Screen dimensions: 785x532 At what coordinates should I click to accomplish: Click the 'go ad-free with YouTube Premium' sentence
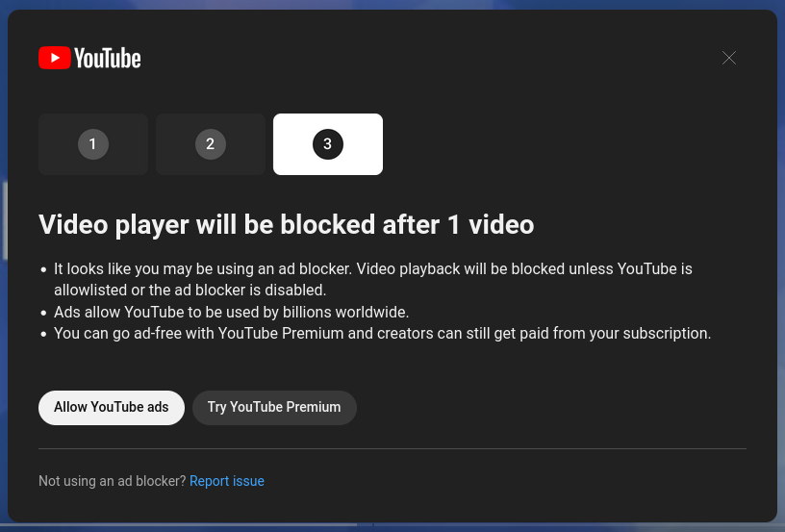pyautogui.click(x=382, y=334)
